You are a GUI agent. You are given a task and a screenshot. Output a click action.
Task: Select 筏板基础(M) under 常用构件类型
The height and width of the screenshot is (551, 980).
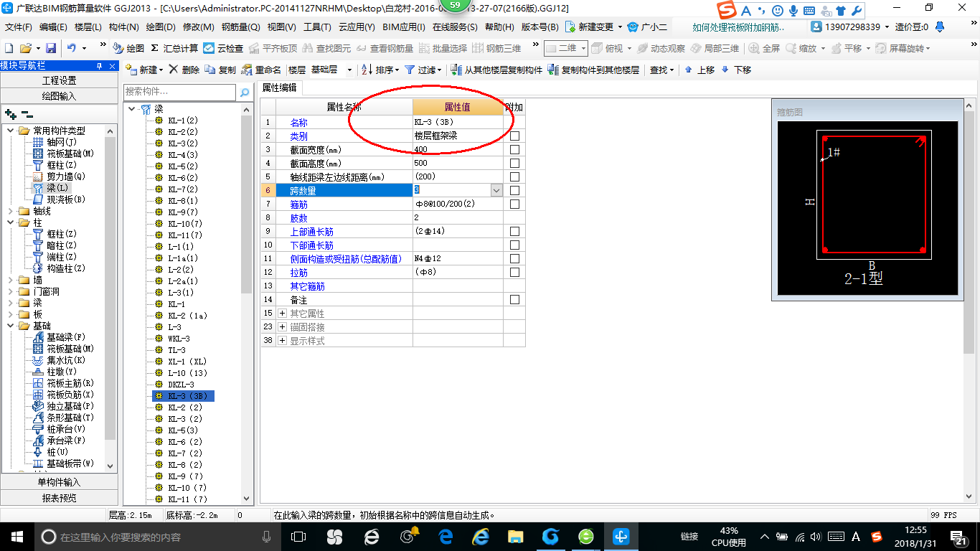(x=70, y=154)
